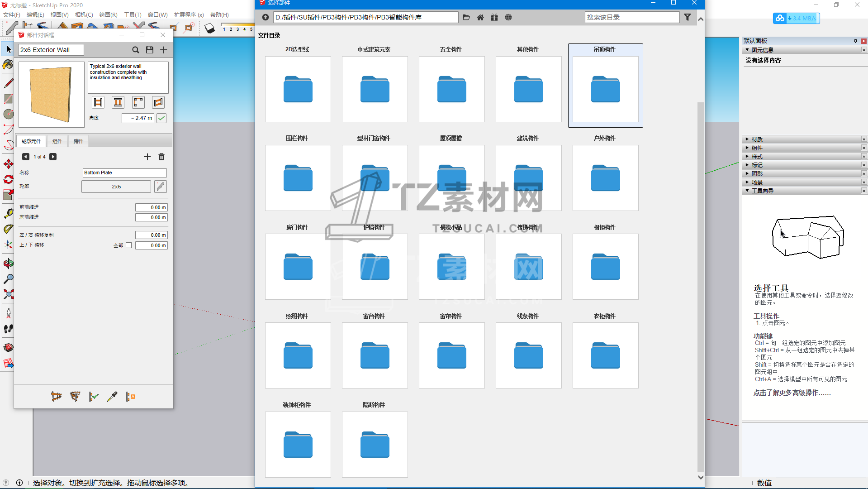Close the 图元信息 panel with its x

click(x=864, y=50)
